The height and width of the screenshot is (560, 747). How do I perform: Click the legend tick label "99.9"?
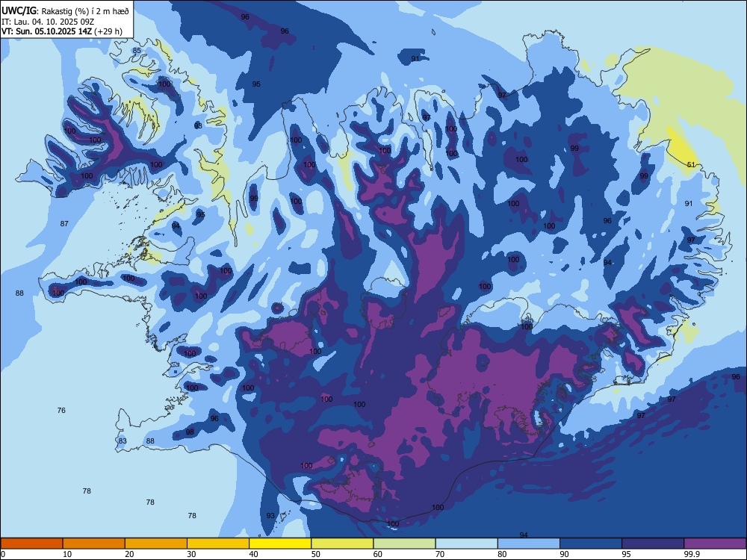point(691,554)
